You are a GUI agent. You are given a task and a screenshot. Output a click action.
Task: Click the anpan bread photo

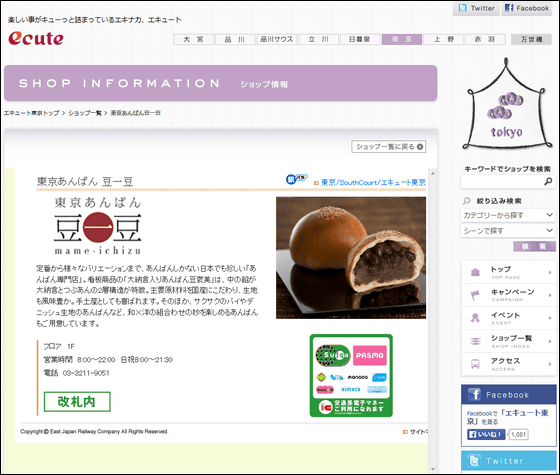click(351, 258)
